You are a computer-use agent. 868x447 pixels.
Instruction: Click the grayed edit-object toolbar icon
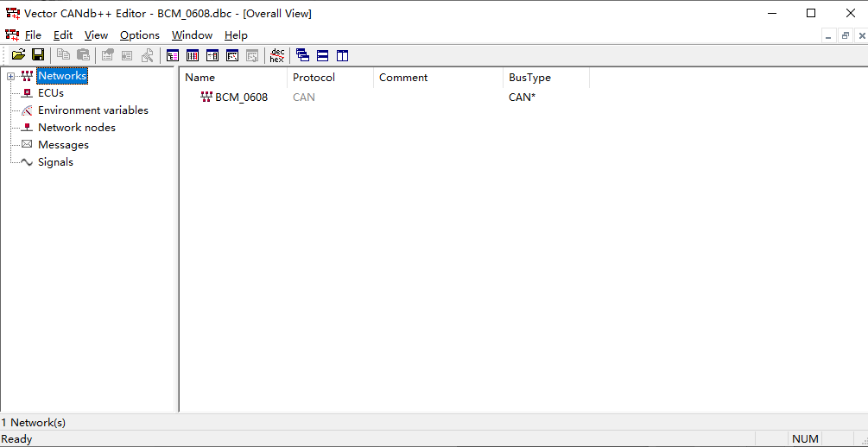coord(107,55)
